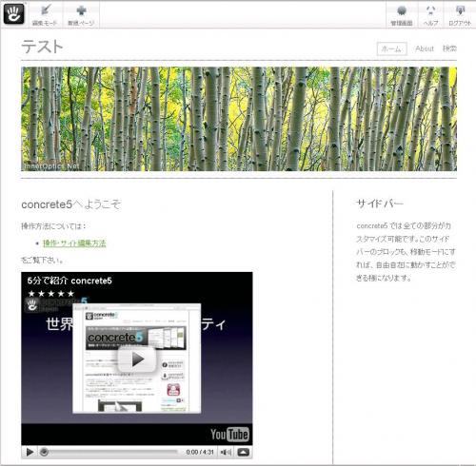Click the concrete5へようこそ heading
The height and width of the screenshot is (466, 476).
70,204
